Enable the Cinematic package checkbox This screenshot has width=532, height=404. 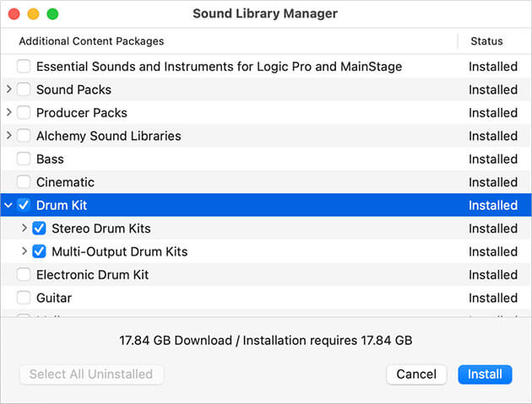pos(24,182)
